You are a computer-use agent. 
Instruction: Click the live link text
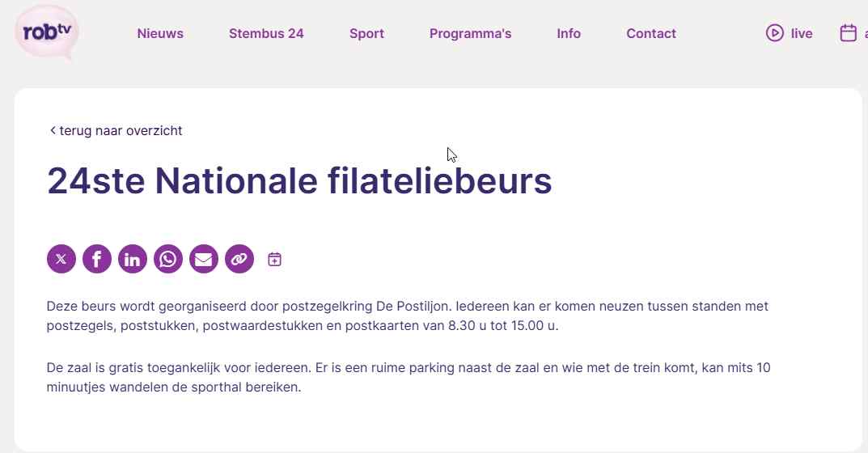click(x=802, y=34)
